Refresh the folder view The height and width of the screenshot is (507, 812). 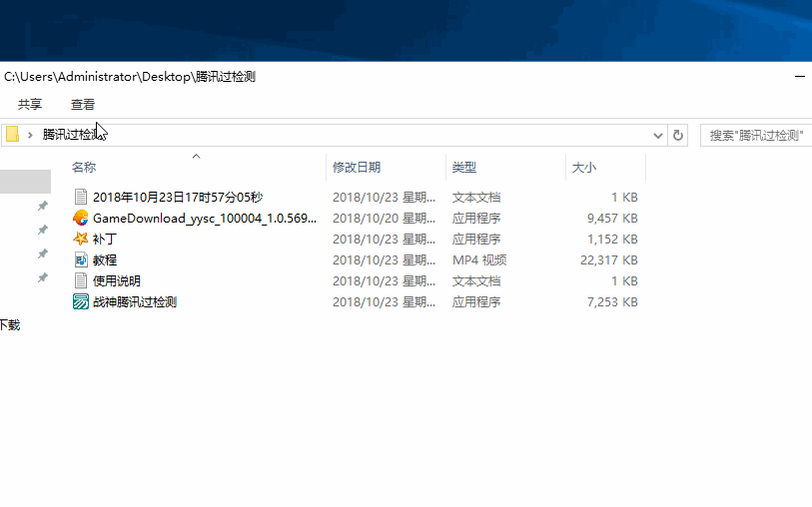(678, 136)
